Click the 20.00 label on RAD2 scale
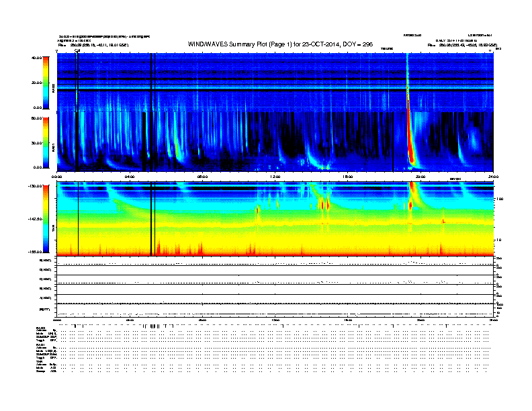 pyautogui.click(x=36, y=83)
